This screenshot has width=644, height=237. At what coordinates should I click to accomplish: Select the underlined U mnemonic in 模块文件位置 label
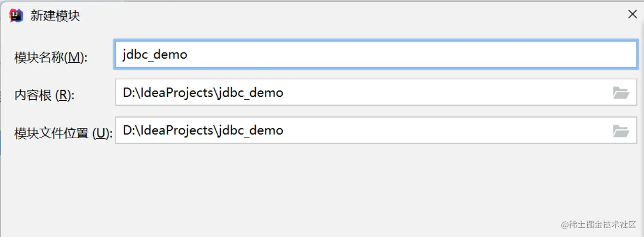click(x=100, y=133)
